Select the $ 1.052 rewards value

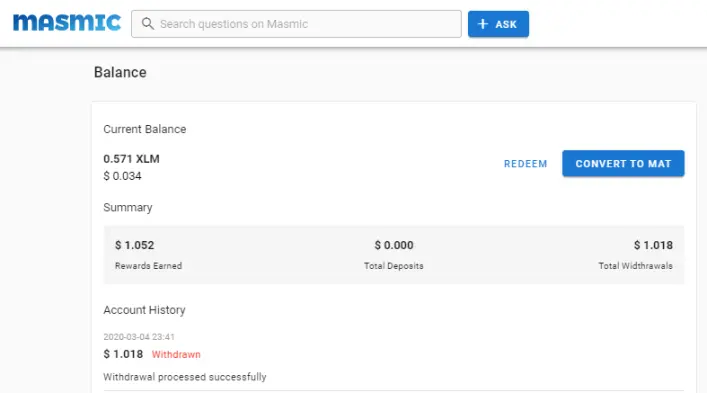(x=134, y=245)
